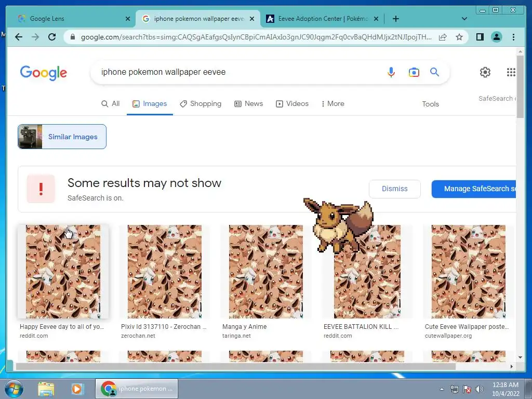Open Chrome's three-dot menu
532x399 pixels.
click(513, 37)
